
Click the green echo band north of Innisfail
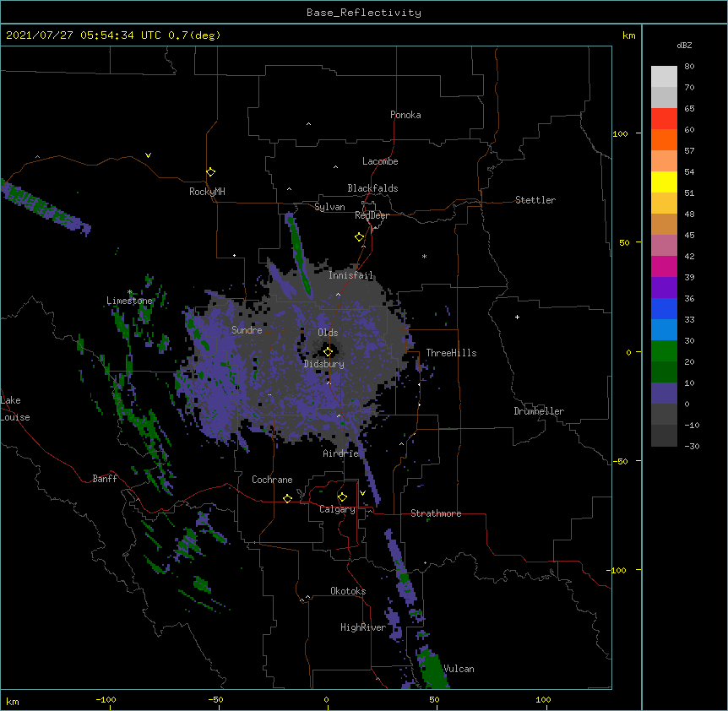pos(298,255)
